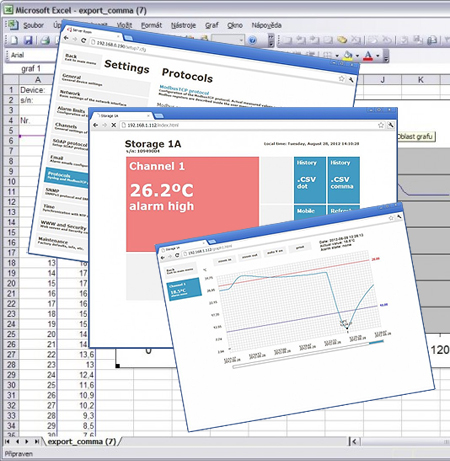This screenshot has width=450, height=461.
Task: Open wrench menu in Settings browser window
Action: pos(351,79)
